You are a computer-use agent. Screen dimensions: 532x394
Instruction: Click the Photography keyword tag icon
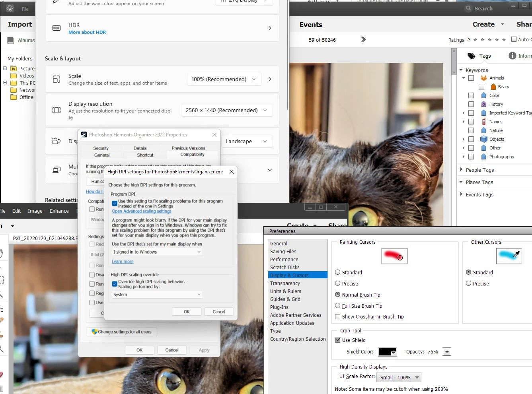(484, 157)
